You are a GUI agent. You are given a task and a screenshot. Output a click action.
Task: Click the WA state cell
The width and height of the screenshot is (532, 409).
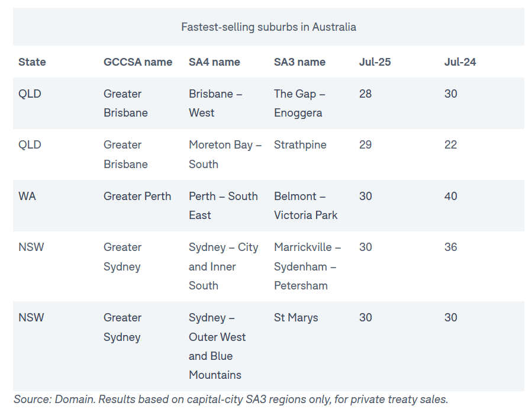click(x=27, y=196)
